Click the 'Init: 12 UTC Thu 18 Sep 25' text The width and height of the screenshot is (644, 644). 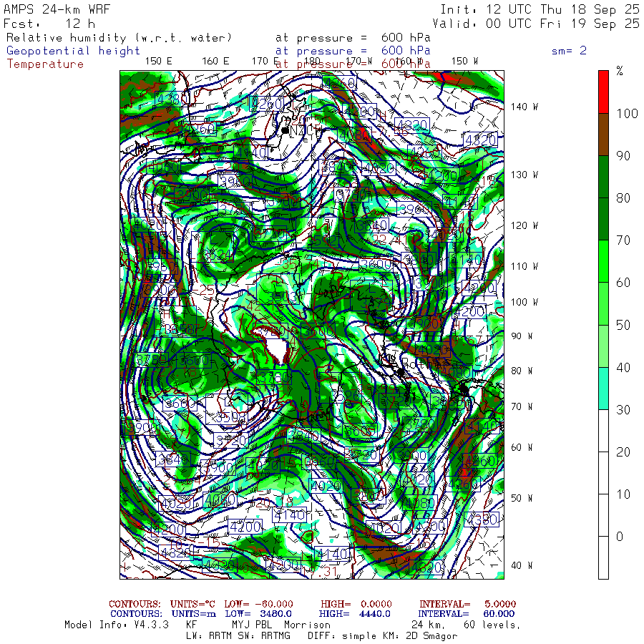pos(540,9)
